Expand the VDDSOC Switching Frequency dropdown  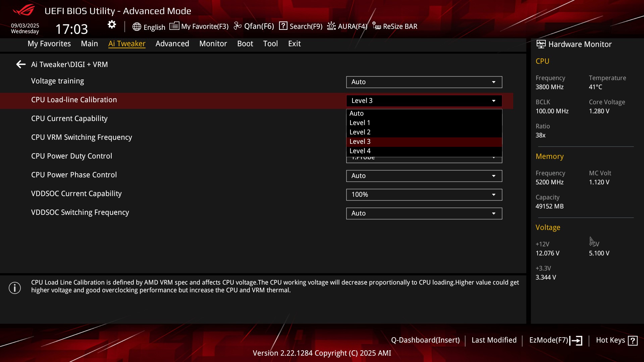pos(424,214)
